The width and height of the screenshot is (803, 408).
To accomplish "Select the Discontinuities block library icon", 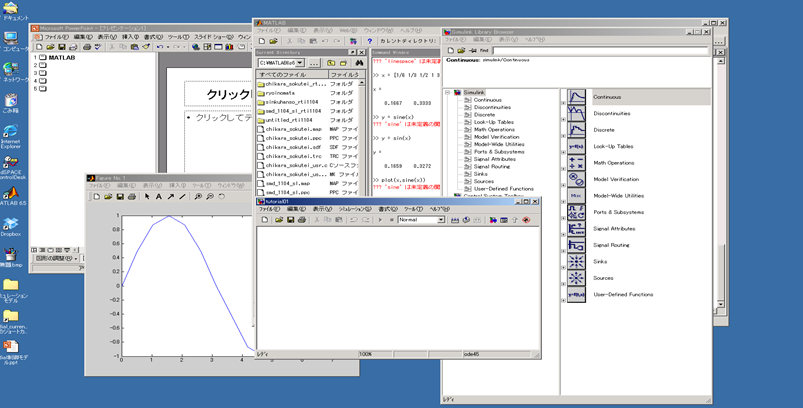I will (577, 113).
